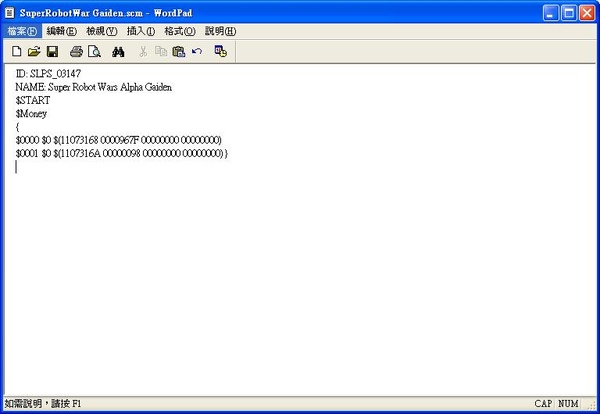600x414 pixels.
Task: Open the 檔案(F) File menu
Action: pyautogui.click(x=22, y=31)
